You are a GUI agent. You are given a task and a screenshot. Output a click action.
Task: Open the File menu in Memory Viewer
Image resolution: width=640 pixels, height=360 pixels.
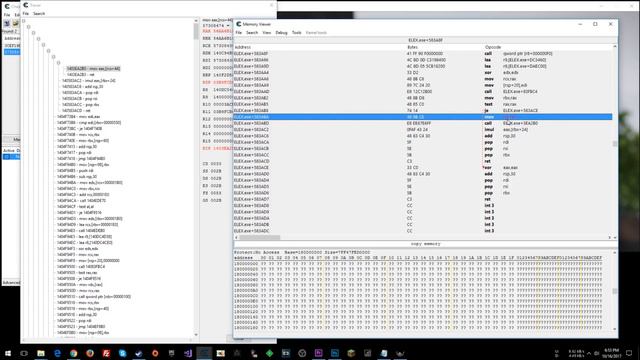238,33
